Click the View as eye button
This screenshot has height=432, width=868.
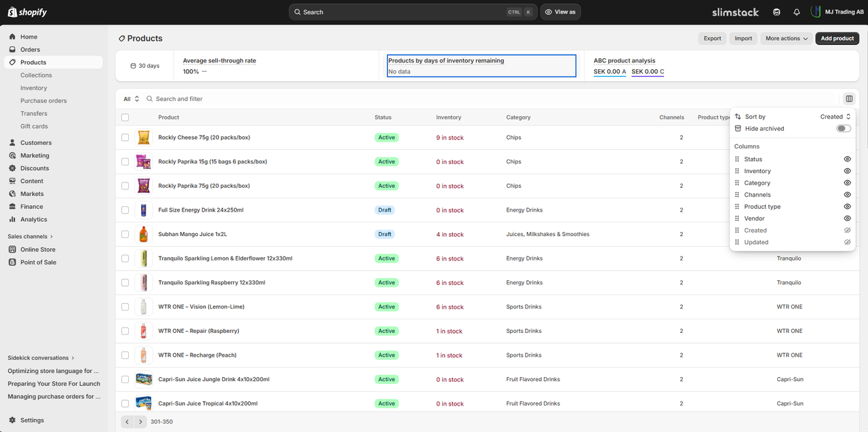click(560, 12)
